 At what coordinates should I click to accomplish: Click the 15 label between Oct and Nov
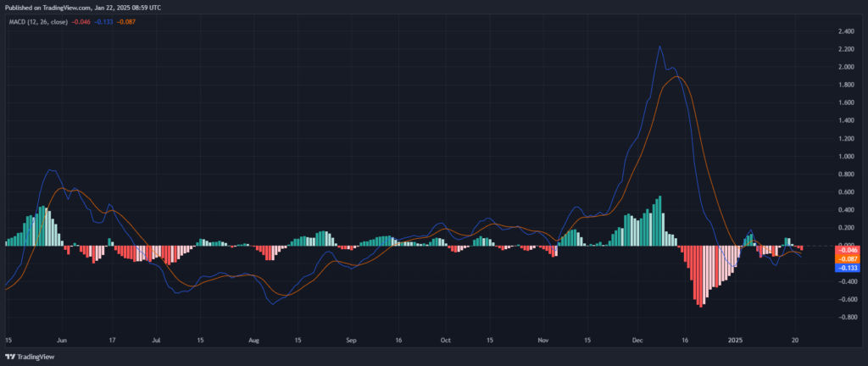(489, 341)
